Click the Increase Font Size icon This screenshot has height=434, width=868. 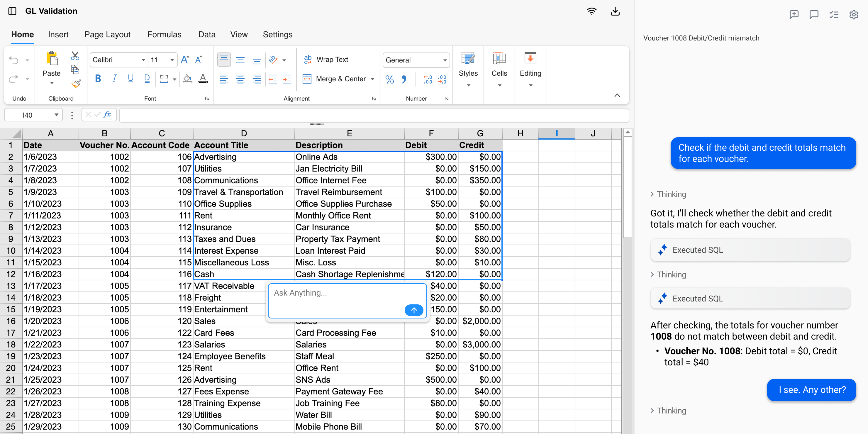(x=185, y=60)
